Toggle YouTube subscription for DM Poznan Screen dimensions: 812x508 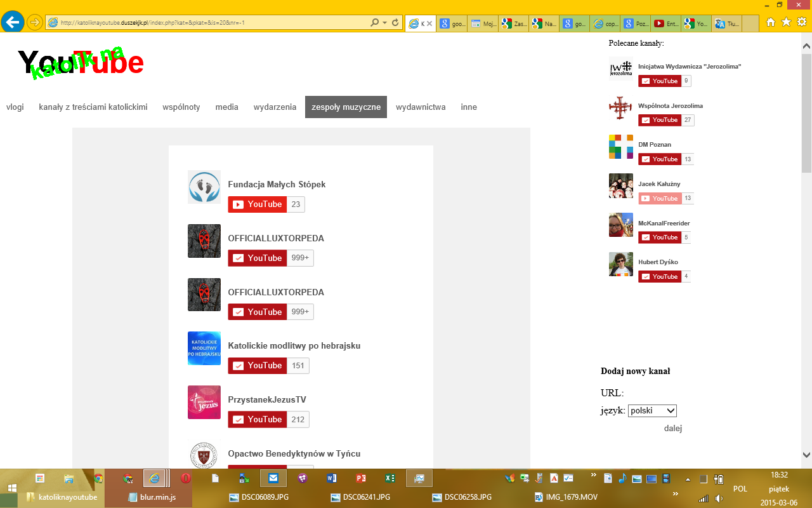pos(660,159)
